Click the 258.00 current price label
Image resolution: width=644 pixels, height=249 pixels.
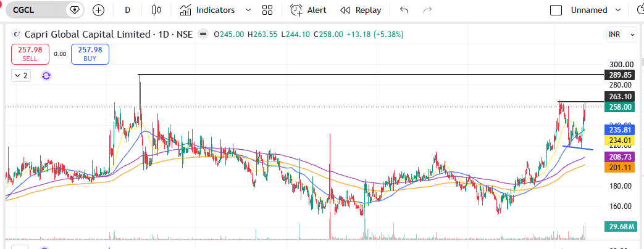coord(619,107)
